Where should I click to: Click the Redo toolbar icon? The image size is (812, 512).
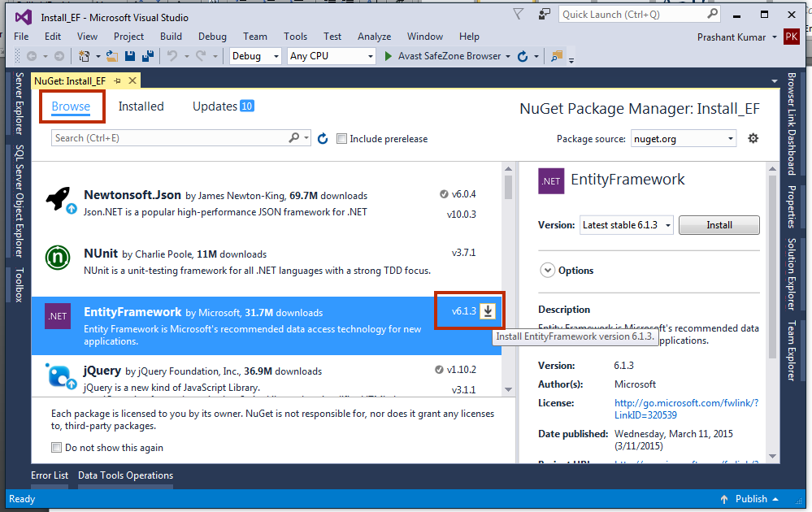coord(201,56)
